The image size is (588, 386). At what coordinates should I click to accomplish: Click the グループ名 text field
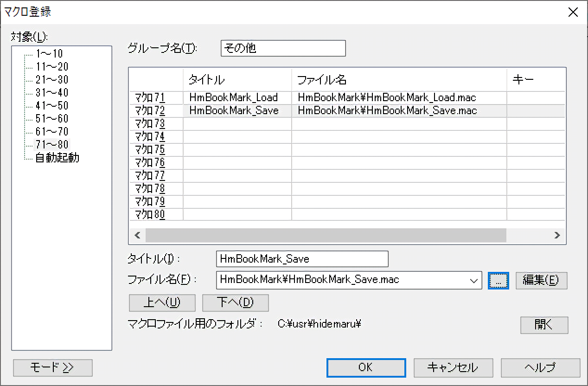tap(283, 48)
